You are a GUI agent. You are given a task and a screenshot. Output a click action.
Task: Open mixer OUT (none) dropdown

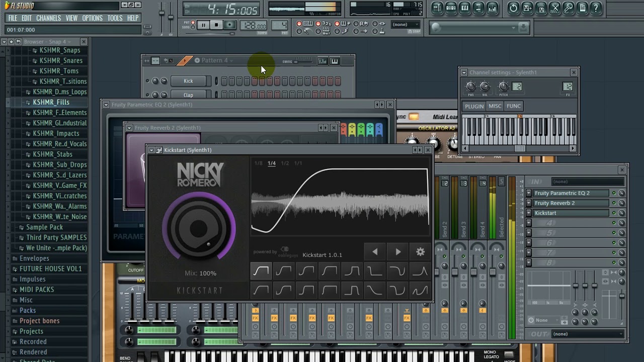[x=588, y=334]
